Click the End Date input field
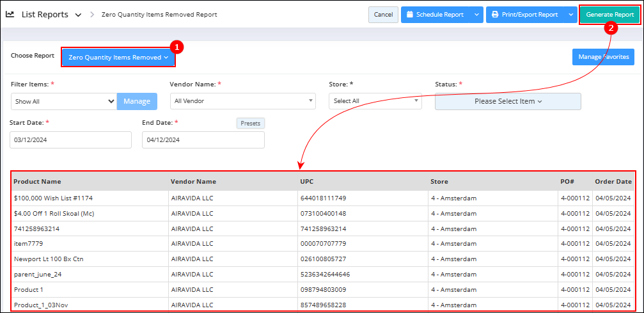The height and width of the screenshot is (313, 644). pyautogui.click(x=203, y=140)
